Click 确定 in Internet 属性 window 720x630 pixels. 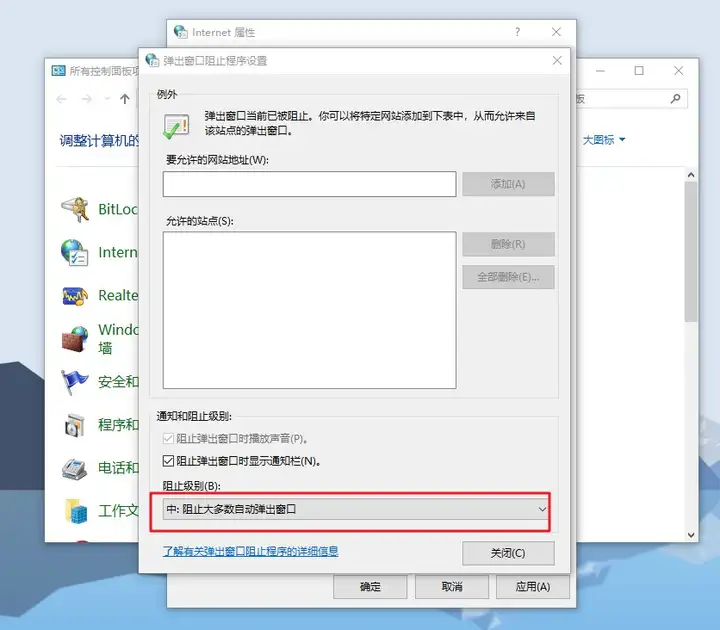click(x=370, y=587)
